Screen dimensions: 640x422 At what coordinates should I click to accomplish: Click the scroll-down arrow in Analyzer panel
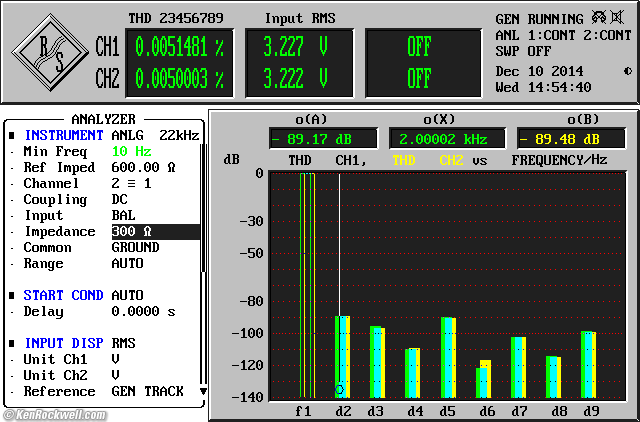click(203, 391)
